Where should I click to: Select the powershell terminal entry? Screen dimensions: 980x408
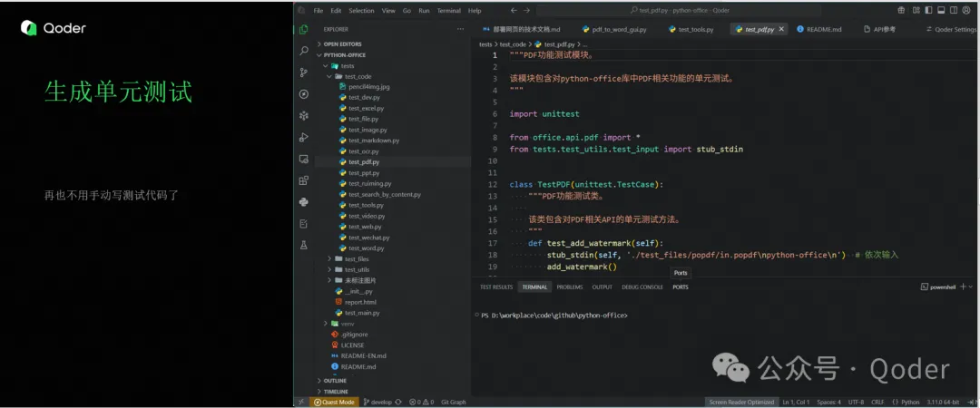tap(938, 287)
